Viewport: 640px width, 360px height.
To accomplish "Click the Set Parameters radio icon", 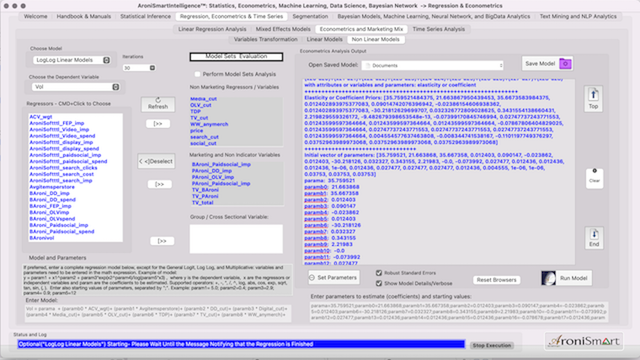I will pyautogui.click(x=312, y=278).
